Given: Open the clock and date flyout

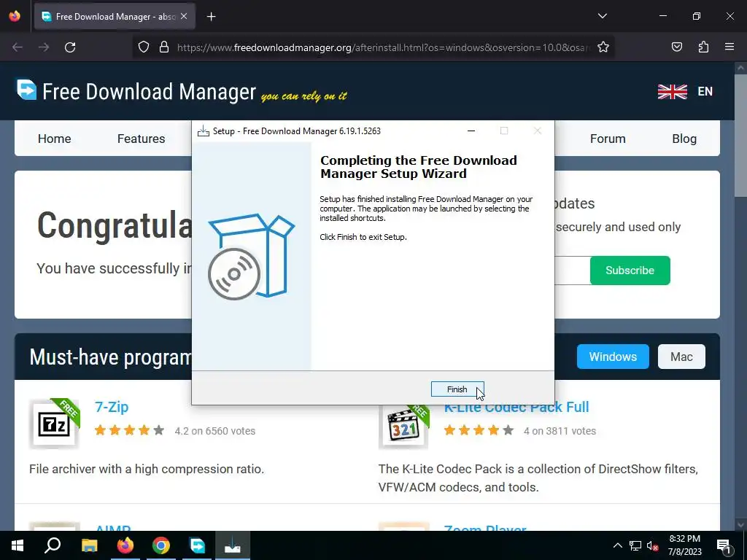Looking at the screenshot, I should point(684,545).
